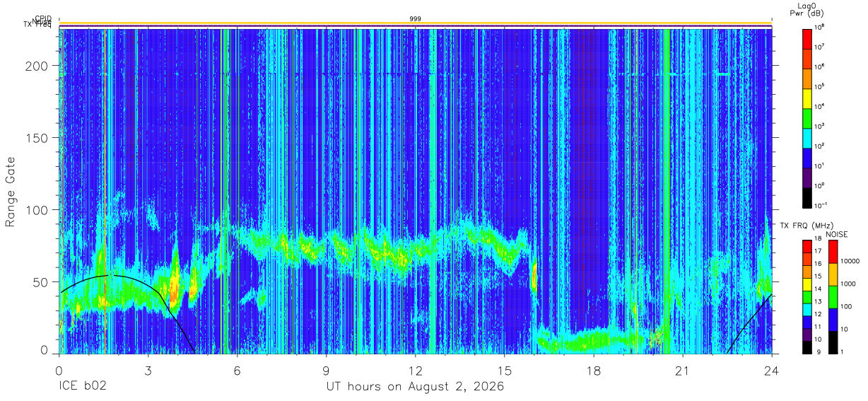Click the black curve near hour 0 to 4
The height and width of the screenshot is (401, 868).
point(113,275)
